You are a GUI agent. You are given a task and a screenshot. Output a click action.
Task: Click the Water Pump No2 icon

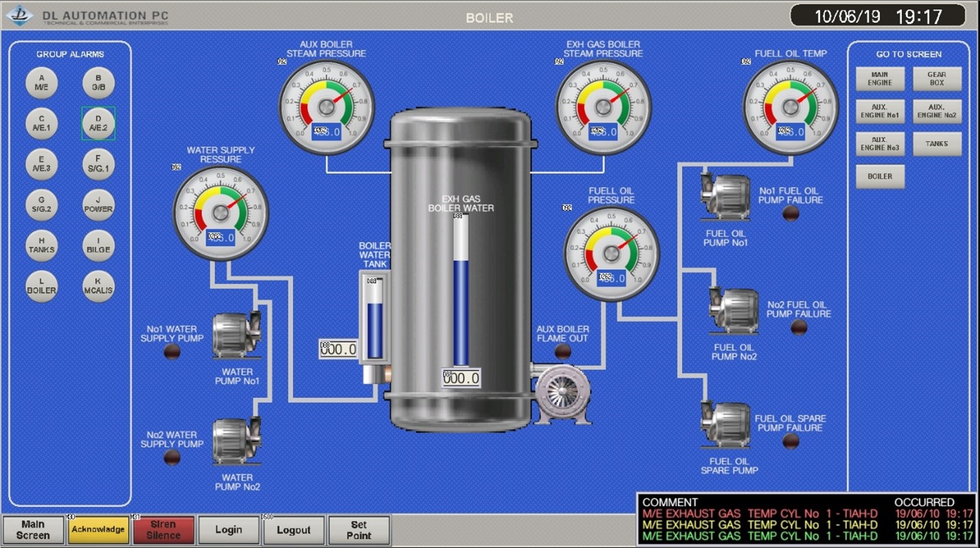236,441
